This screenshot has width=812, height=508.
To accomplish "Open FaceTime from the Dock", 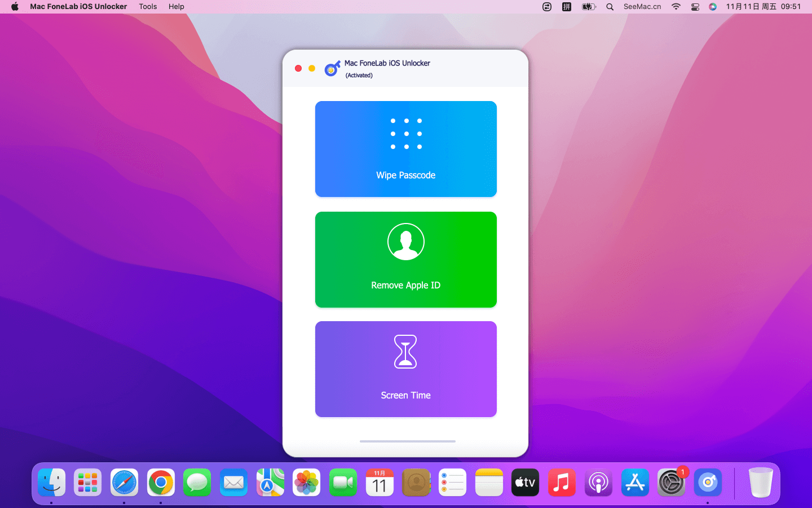I will (x=343, y=483).
